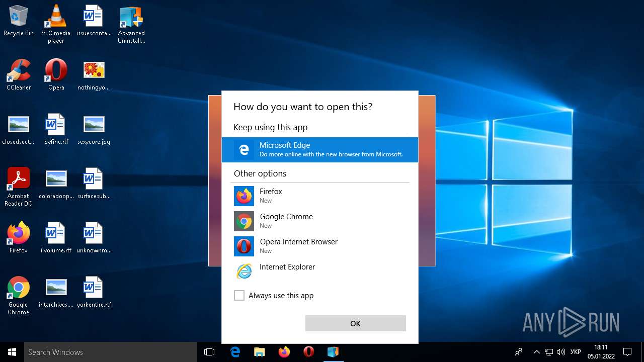Choose Google Chrome from Other options list
Image resolution: width=644 pixels, height=362 pixels.
click(320, 221)
